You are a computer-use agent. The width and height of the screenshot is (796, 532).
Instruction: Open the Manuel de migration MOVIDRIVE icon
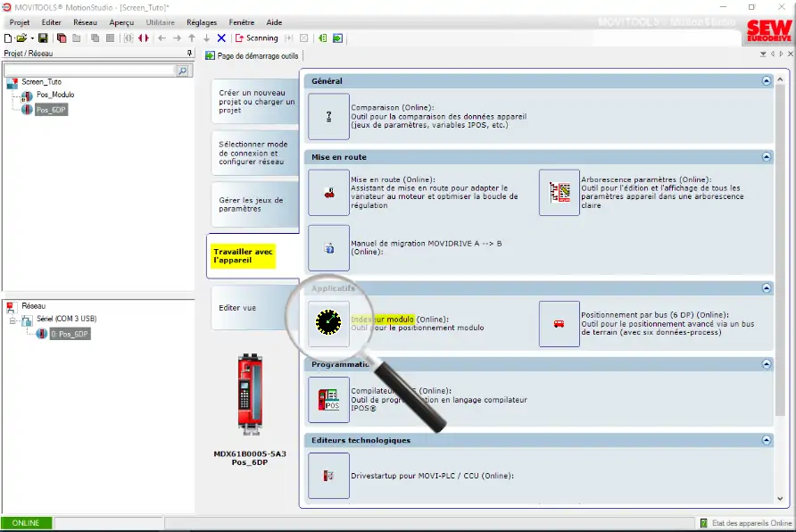pyautogui.click(x=328, y=248)
